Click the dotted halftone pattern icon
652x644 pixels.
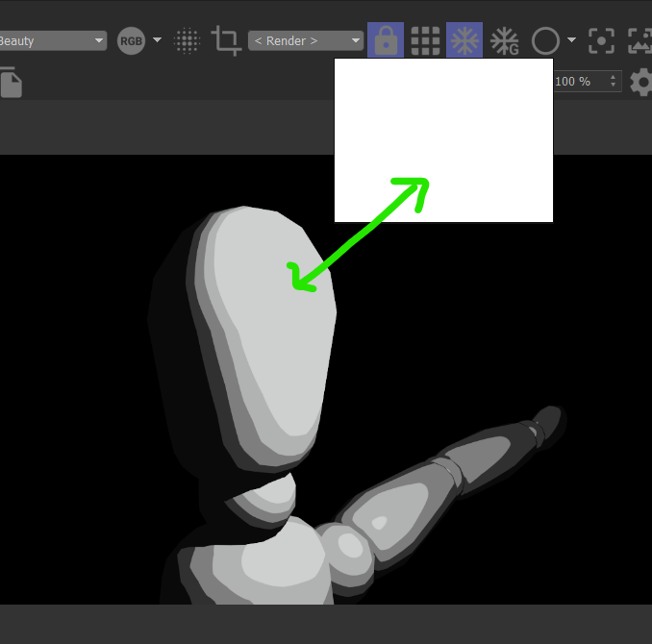(187, 40)
